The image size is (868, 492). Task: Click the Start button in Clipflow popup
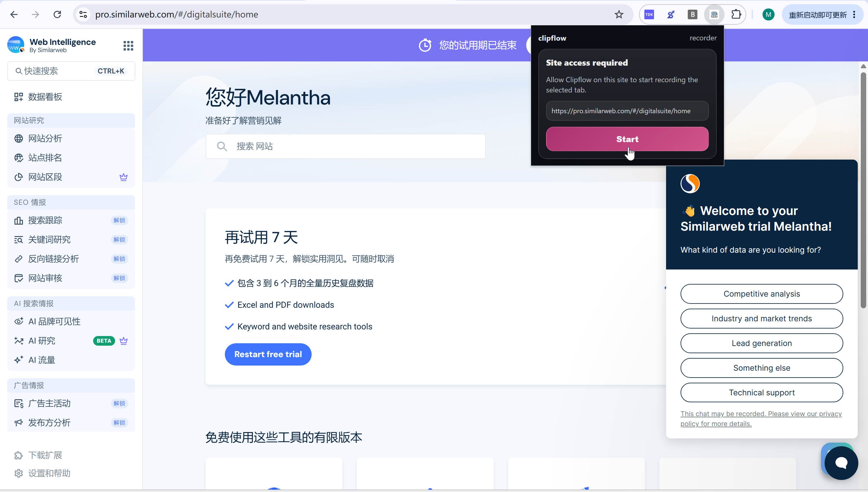point(627,139)
